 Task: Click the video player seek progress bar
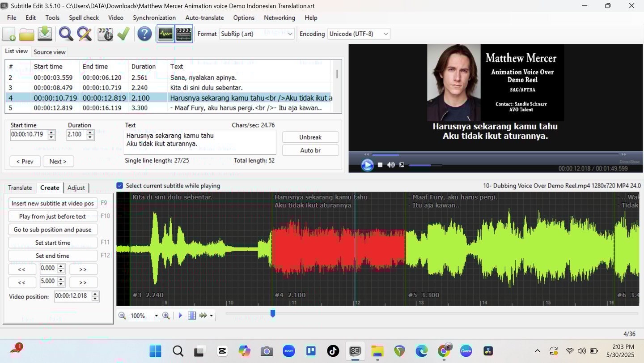point(496,154)
